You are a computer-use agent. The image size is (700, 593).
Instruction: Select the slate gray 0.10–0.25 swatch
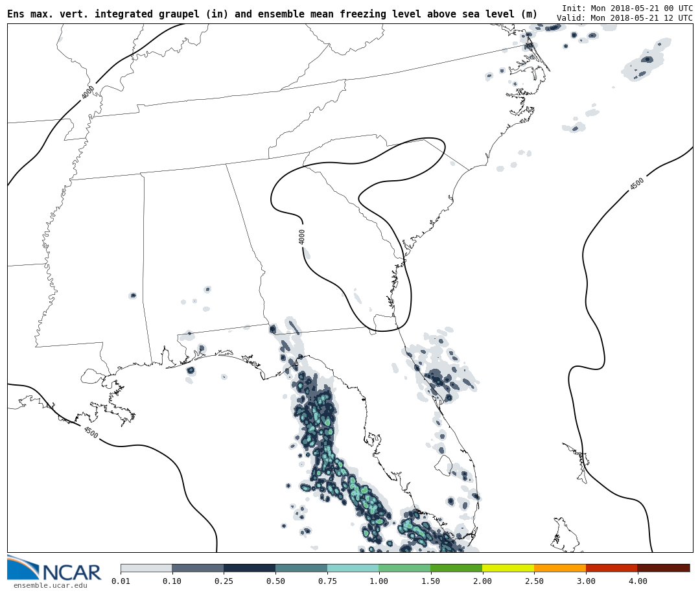198,568
